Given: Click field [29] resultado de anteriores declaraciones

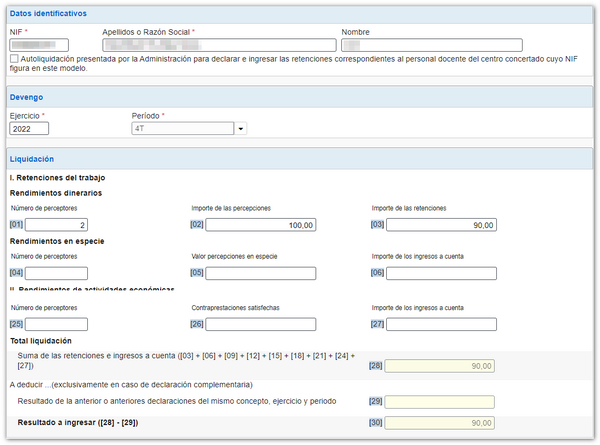Looking at the screenshot, I should pos(441,401).
